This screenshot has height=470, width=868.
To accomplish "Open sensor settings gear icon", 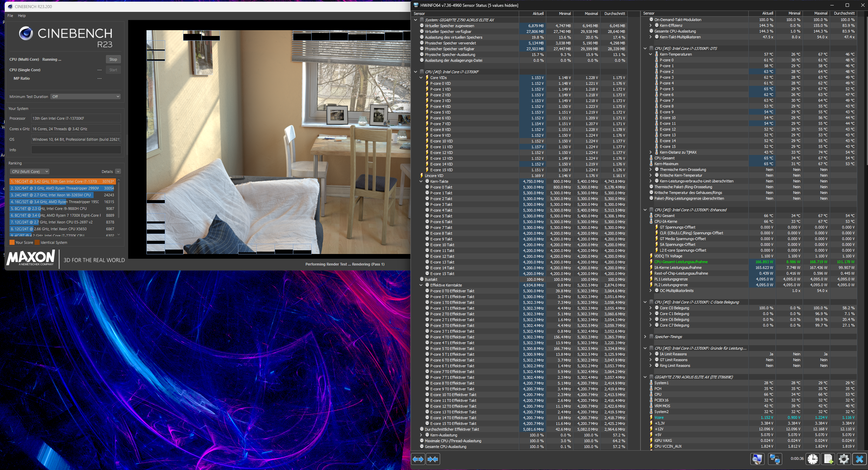I will (844, 459).
